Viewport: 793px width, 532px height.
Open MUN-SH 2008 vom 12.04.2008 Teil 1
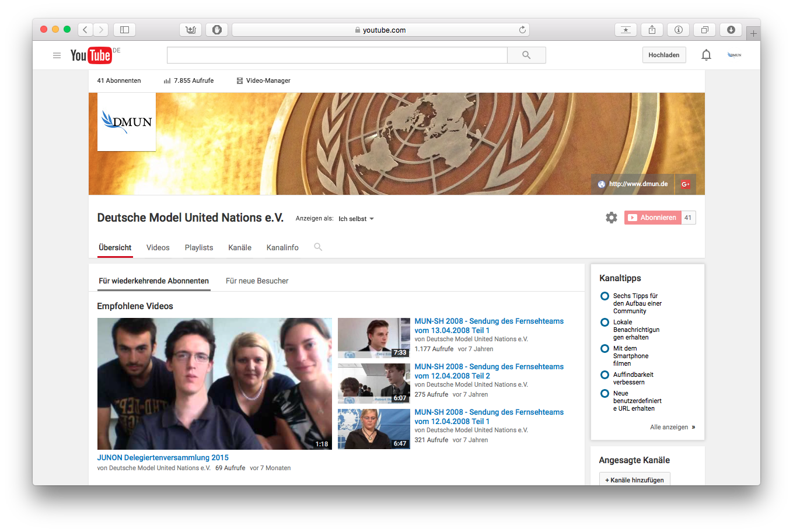click(x=489, y=416)
